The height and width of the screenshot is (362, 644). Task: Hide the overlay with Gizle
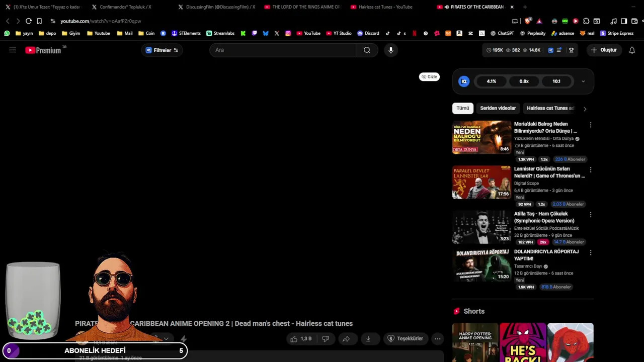tap(429, 76)
